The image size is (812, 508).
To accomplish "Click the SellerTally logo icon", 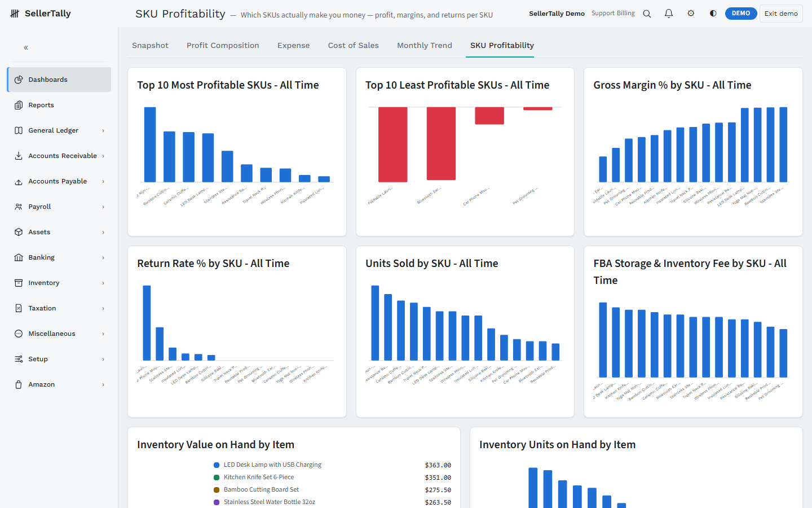I will coord(15,14).
